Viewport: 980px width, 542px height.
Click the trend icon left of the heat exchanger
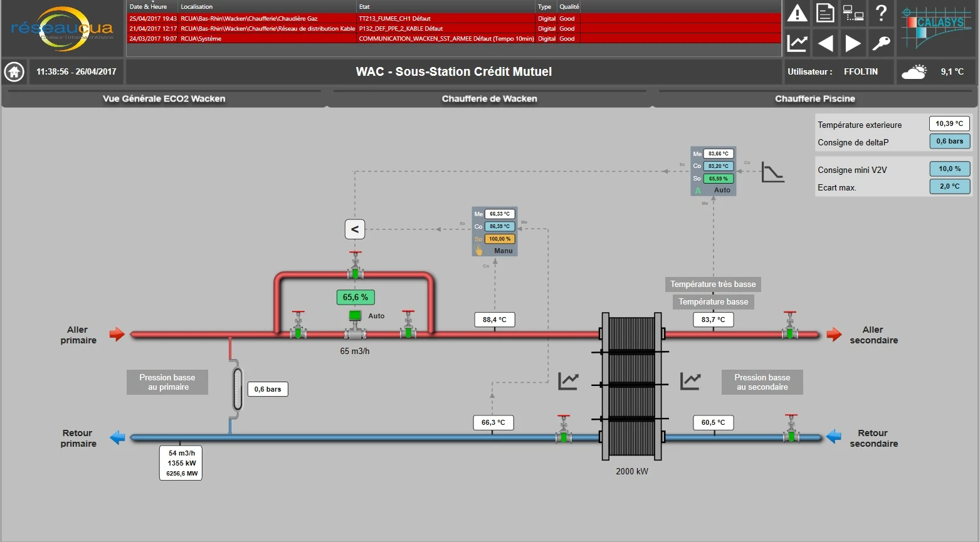point(568,380)
